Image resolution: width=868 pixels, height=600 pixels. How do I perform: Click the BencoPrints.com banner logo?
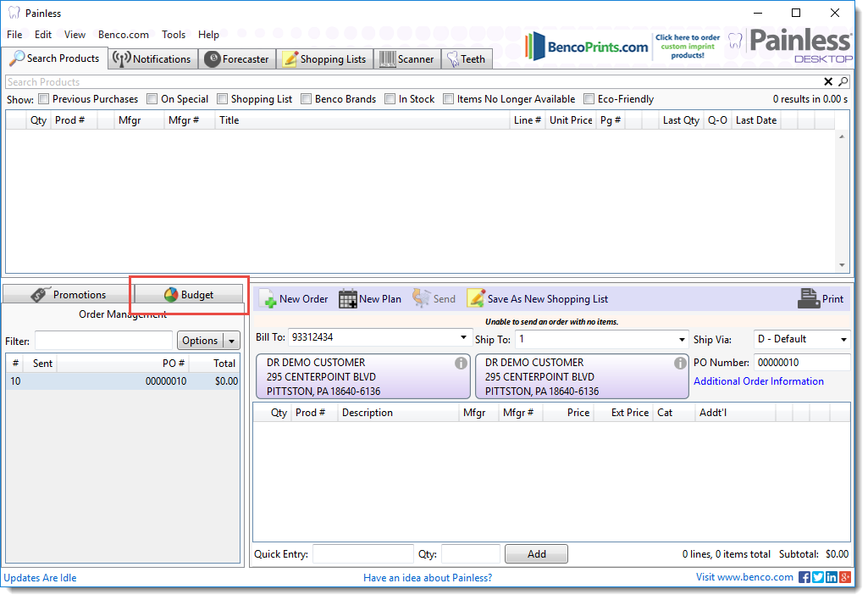point(587,47)
